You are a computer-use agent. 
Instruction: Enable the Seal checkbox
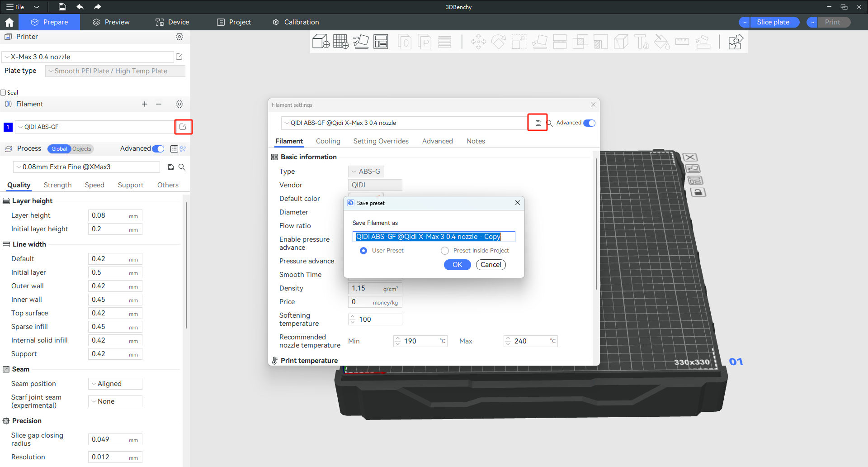[4, 93]
